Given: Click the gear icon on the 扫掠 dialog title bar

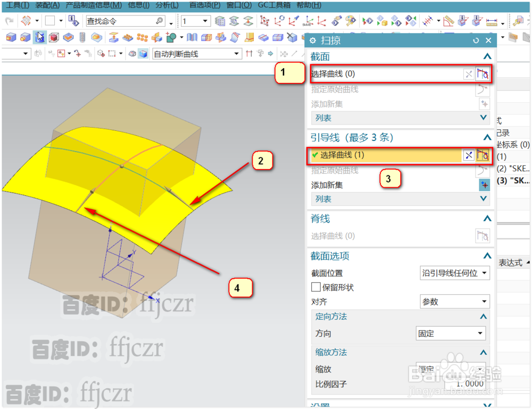Looking at the screenshot, I should [312, 40].
